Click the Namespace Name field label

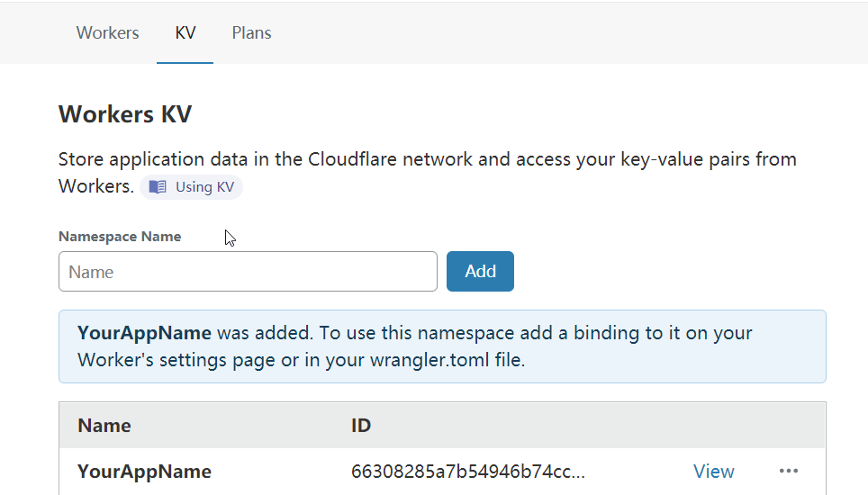click(120, 237)
